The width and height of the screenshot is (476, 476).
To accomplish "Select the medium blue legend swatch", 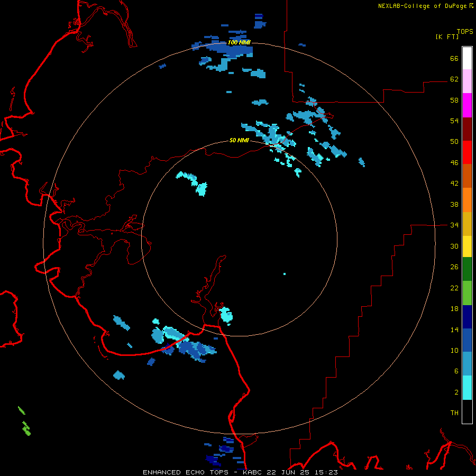I will pos(467,340).
